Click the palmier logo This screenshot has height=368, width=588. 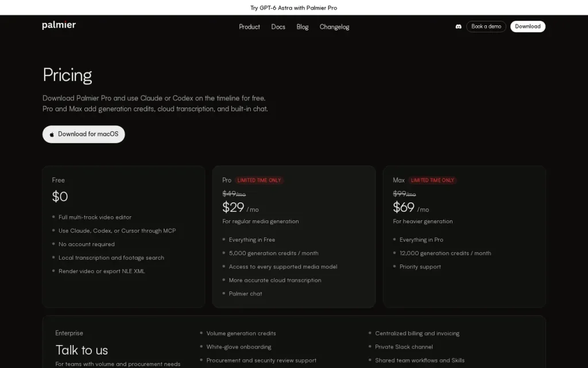59,25
